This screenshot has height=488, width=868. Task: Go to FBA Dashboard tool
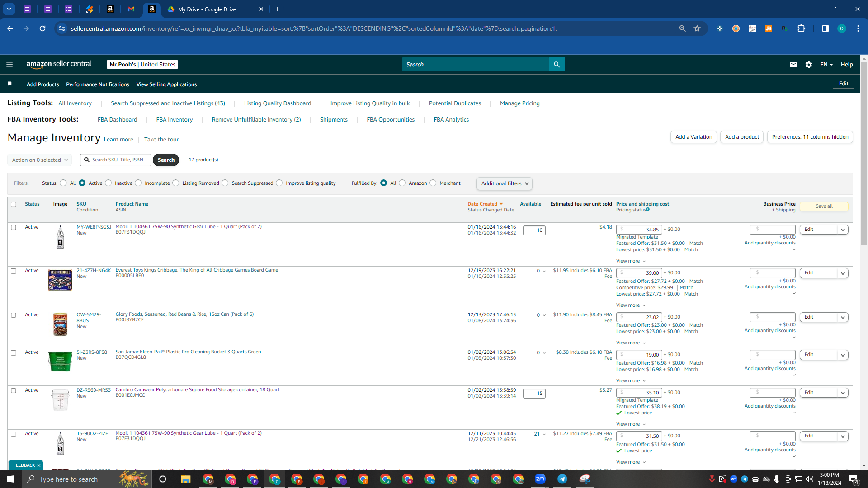tap(117, 120)
